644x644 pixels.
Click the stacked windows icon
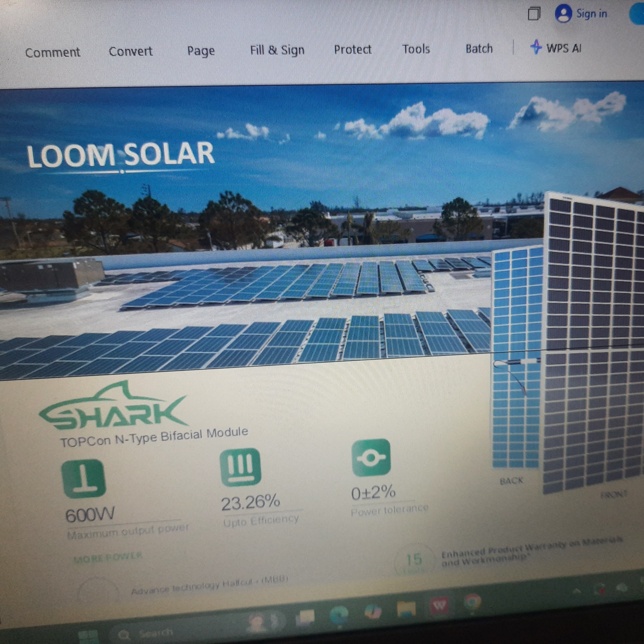click(x=534, y=14)
